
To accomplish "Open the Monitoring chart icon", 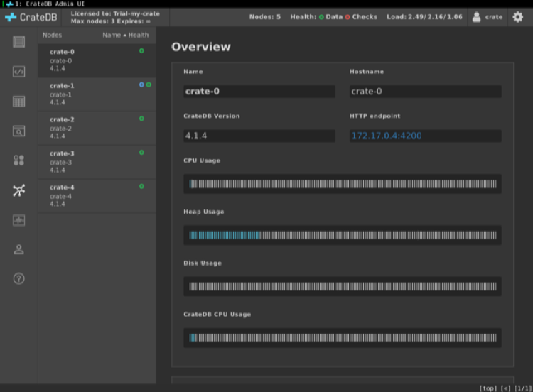I will pos(19,220).
